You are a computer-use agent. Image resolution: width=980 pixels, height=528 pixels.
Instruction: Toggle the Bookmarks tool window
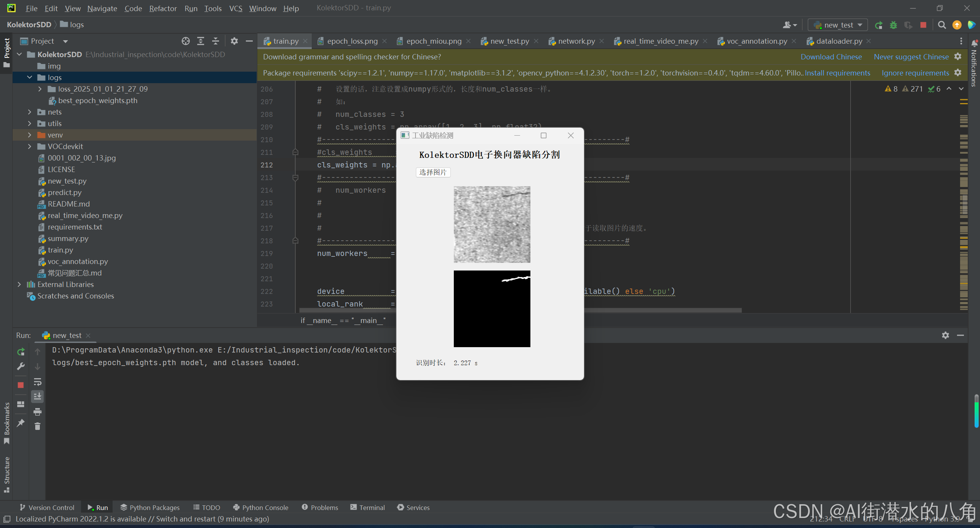tap(7, 421)
